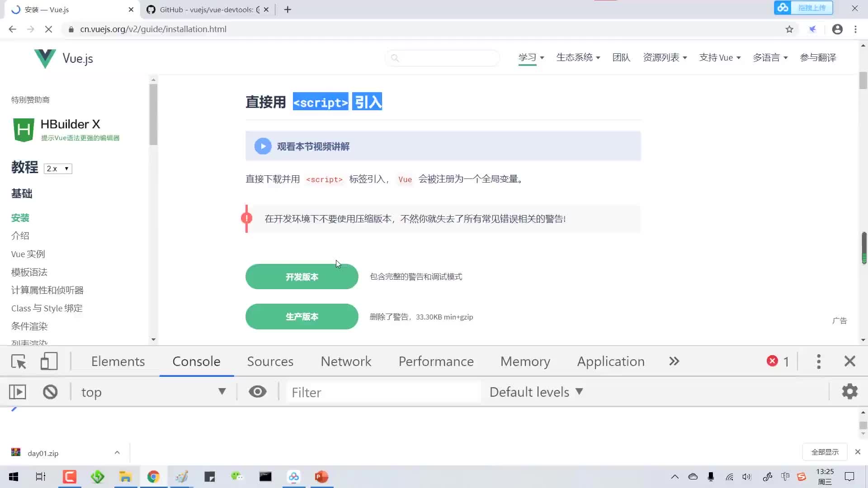The image size is (868, 488).
Task: Open the 2.x version selector
Action: 58,169
